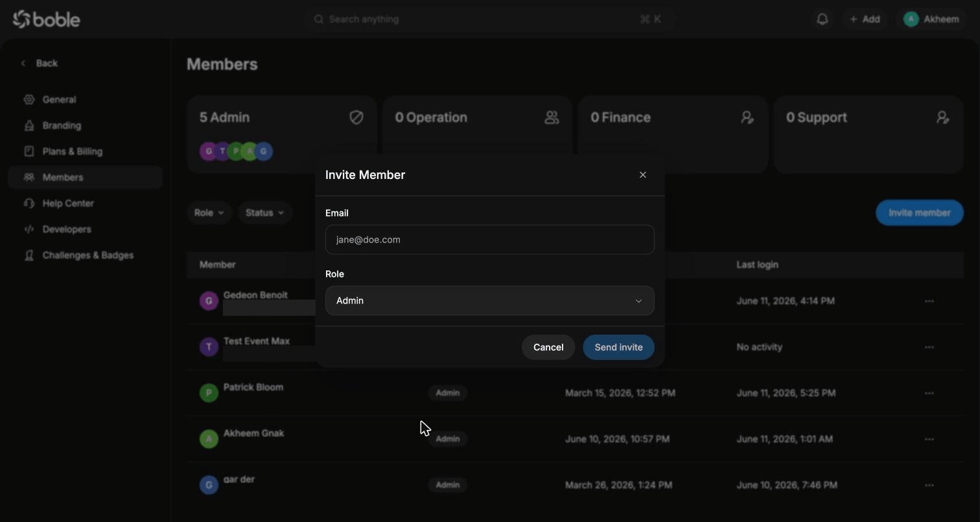The width and height of the screenshot is (980, 522).
Task: Click the 5 Admin card title
Action: click(224, 117)
